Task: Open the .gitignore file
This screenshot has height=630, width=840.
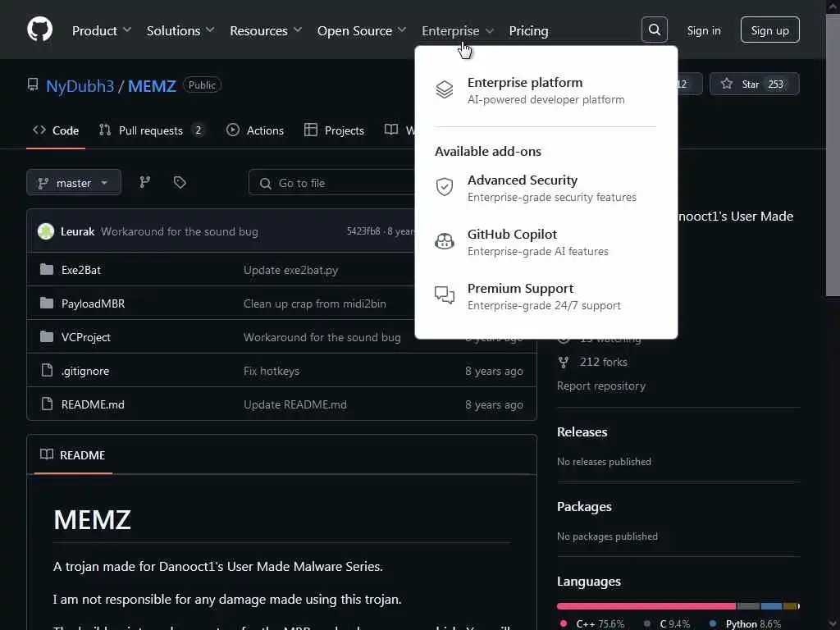Action: pyautogui.click(x=85, y=372)
